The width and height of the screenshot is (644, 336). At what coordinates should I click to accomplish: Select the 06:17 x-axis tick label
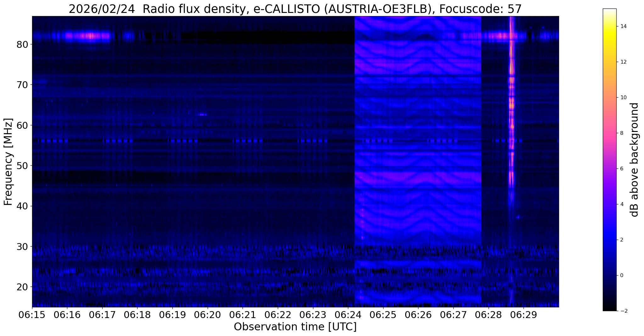(102, 315)
